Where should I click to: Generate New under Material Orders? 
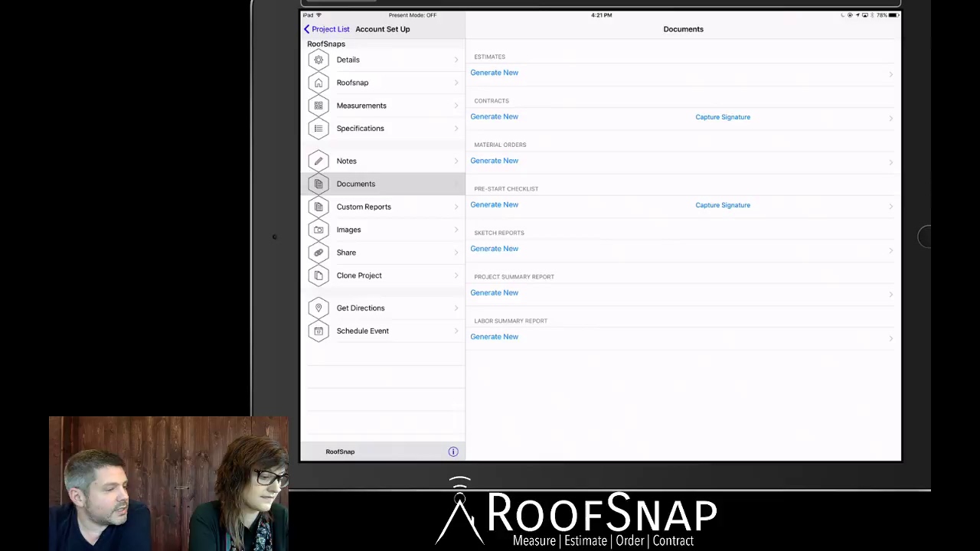494,161
